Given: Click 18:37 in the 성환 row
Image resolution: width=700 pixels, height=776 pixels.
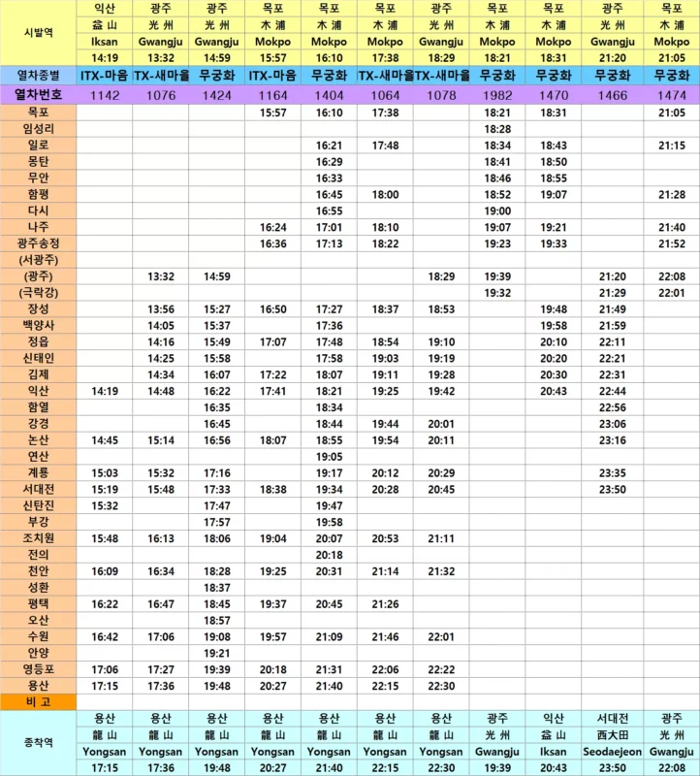Looking at the screenshot, I should tap(216, 588).
